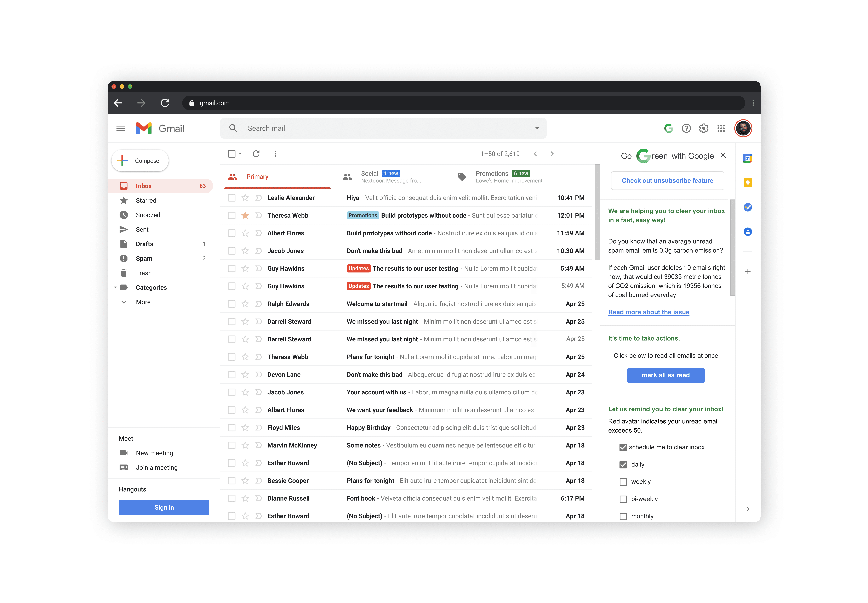Click the Hangouts Sign in button
This screenshot has width=868, height=603.
click(164, 507)
